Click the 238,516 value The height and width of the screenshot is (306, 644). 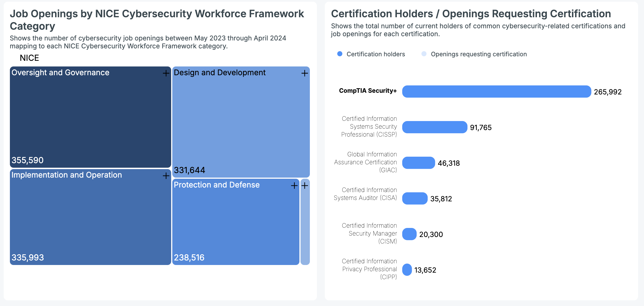click(x=189, y=258)
